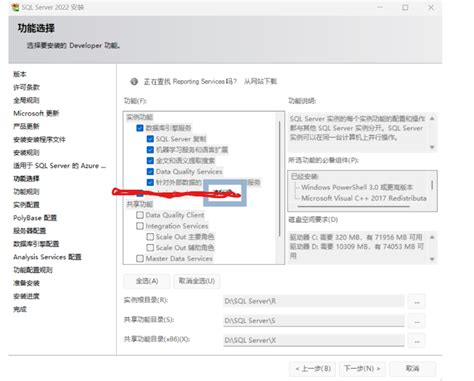Screen dimensions: 474x381
Task: Click the 取消全选(U) deselect all button
Action: [x=197, y=281]
